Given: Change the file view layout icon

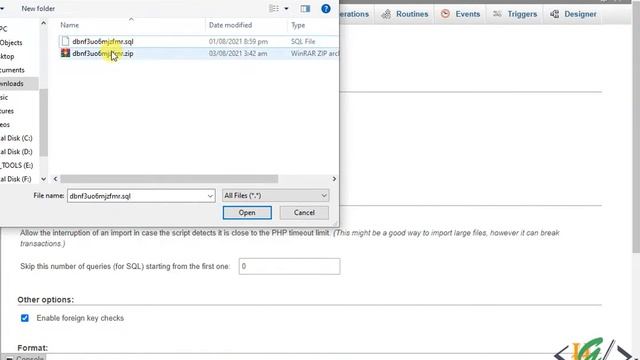Looking at the screenshot, I should click(x=274, y=9).
